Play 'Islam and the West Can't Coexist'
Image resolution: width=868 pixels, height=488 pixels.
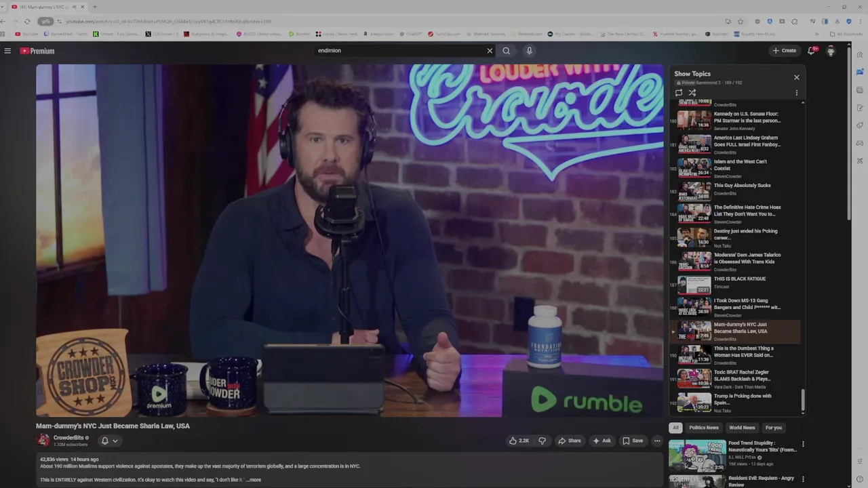point(735,168)
